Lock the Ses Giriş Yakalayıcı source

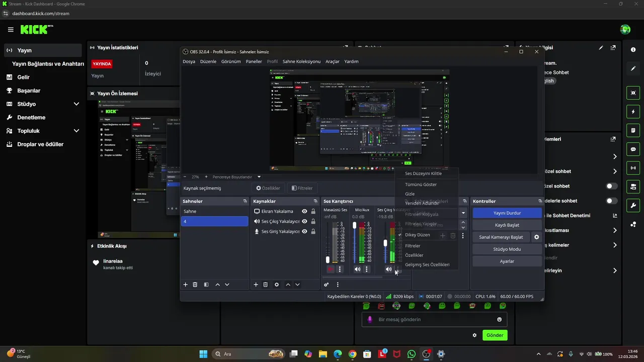313,231
